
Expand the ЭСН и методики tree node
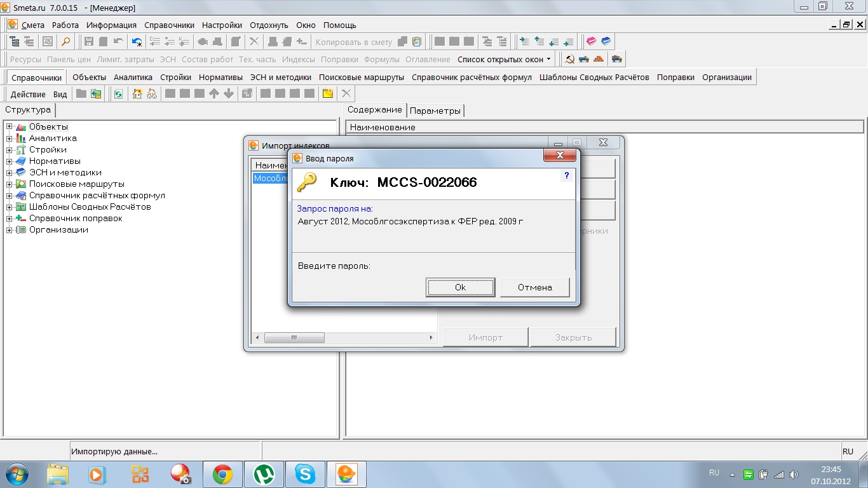tap(10, 173)
